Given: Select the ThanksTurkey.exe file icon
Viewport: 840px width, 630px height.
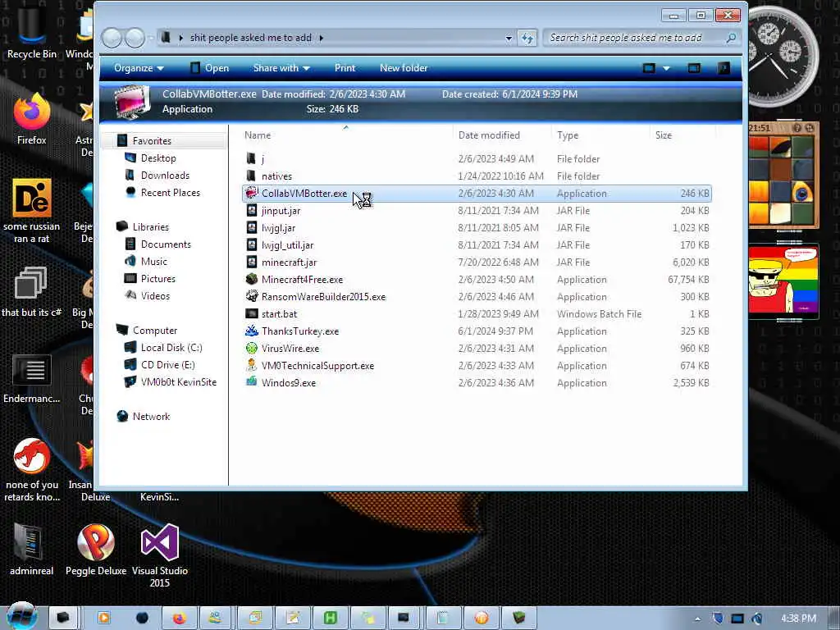Looking at the screenshot, I should [x=252, y=331].
